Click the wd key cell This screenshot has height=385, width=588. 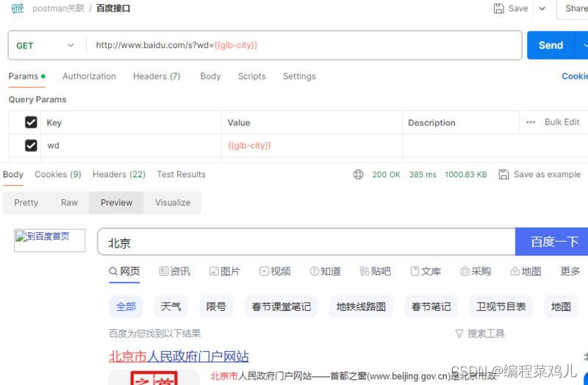(x=132, y=145)
